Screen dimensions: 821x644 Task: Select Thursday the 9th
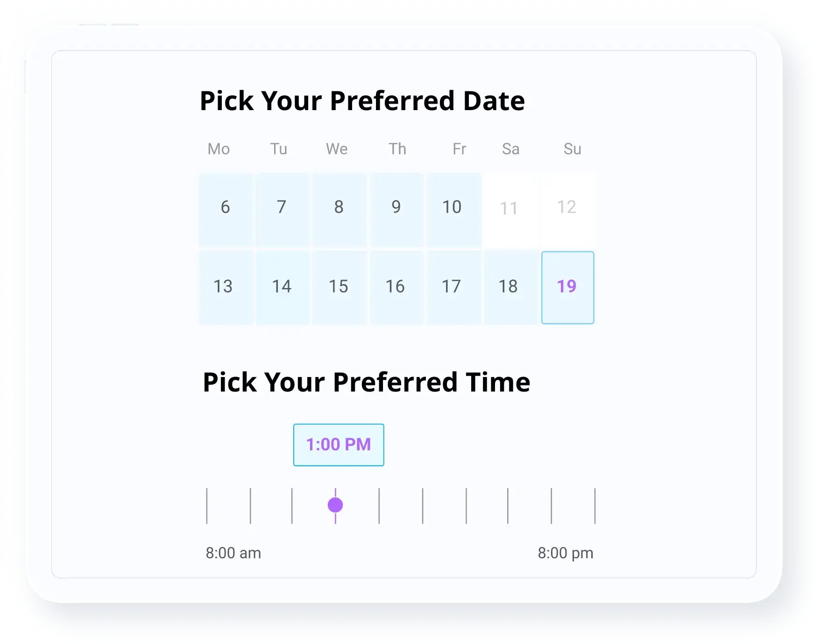[x=396, y=209]
